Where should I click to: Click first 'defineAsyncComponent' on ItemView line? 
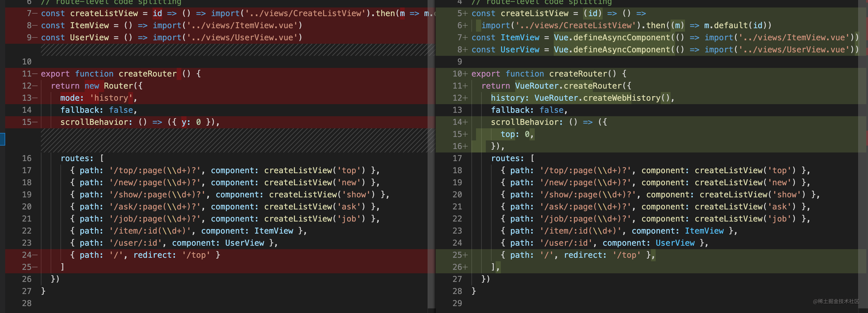coord(622,38)
